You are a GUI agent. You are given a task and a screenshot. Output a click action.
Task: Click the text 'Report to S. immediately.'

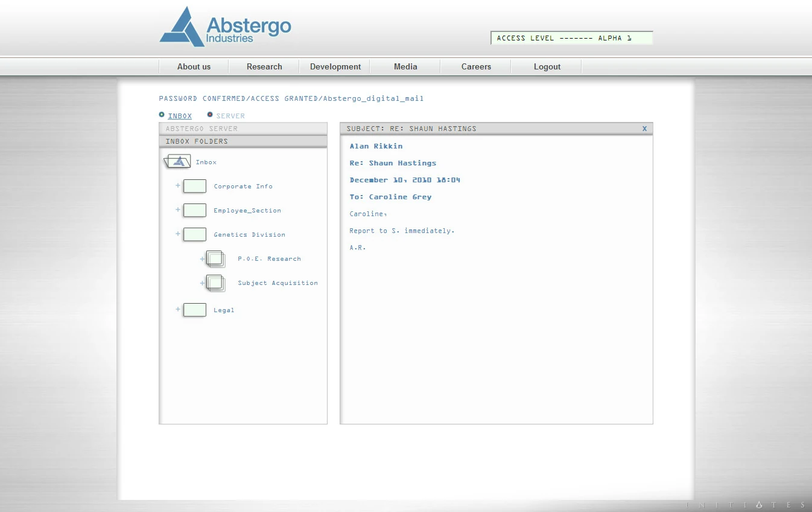pos(402,231)
